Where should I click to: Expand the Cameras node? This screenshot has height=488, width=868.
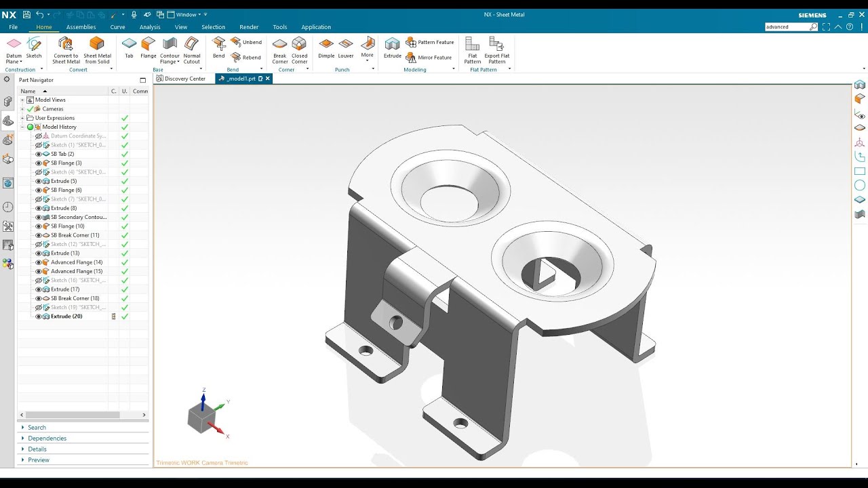(x=22, y=108)
